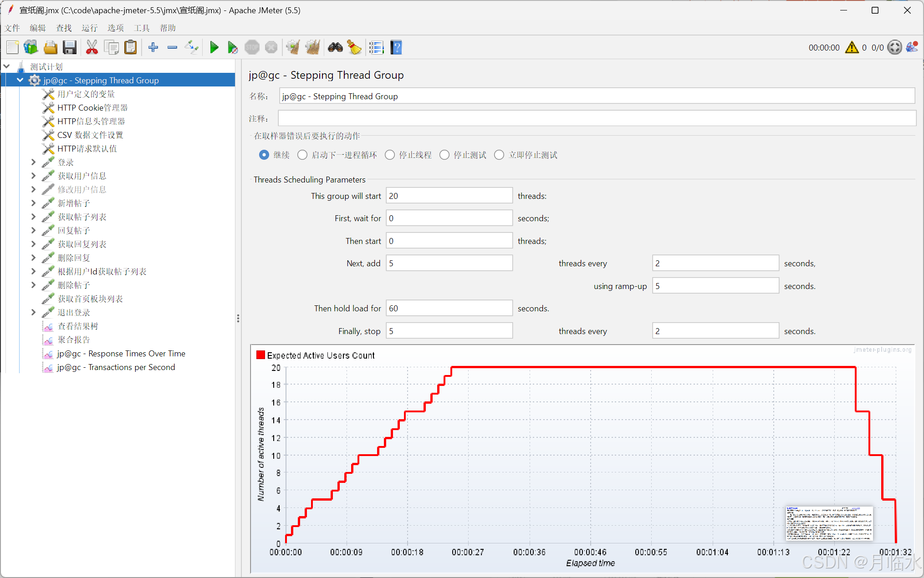Click the green Start test button

[x=214, y=47]
